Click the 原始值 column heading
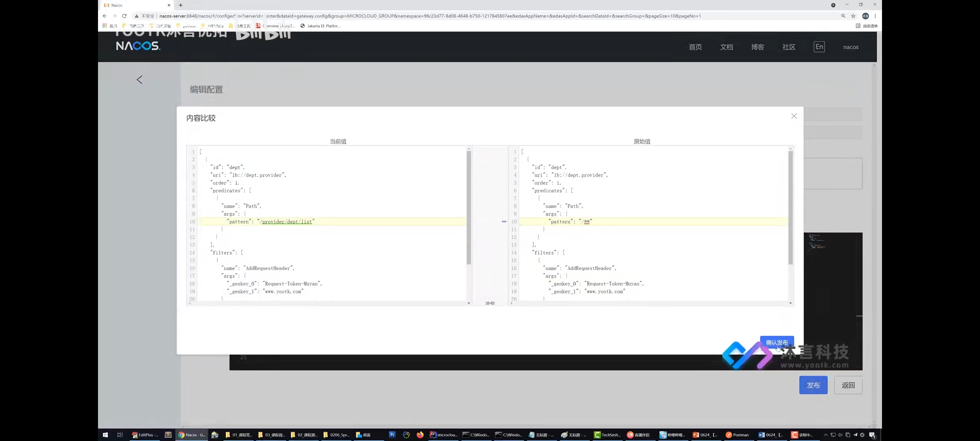 642,141
